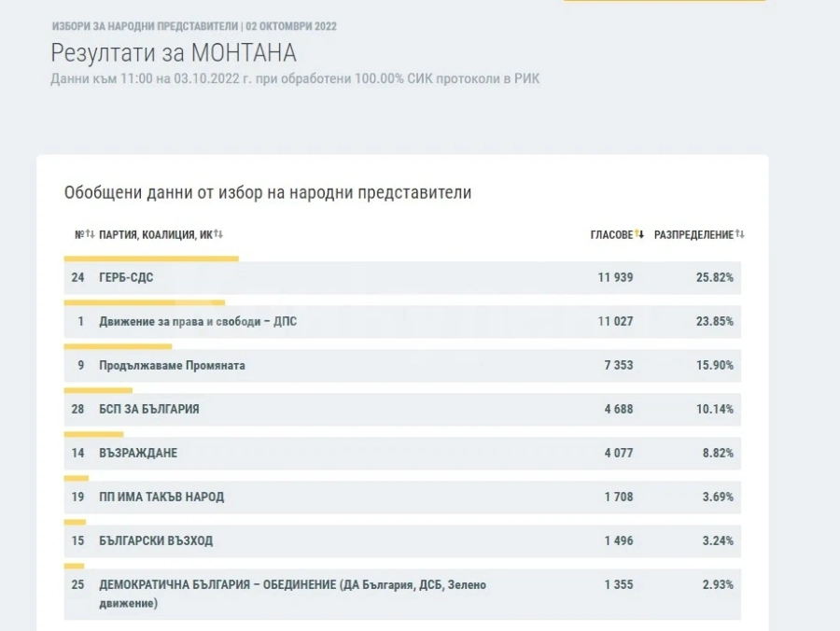Select ВЪЗРАЖДАНЕ party name
Viewport: 840px width, 631px height.
pos(138,453)
